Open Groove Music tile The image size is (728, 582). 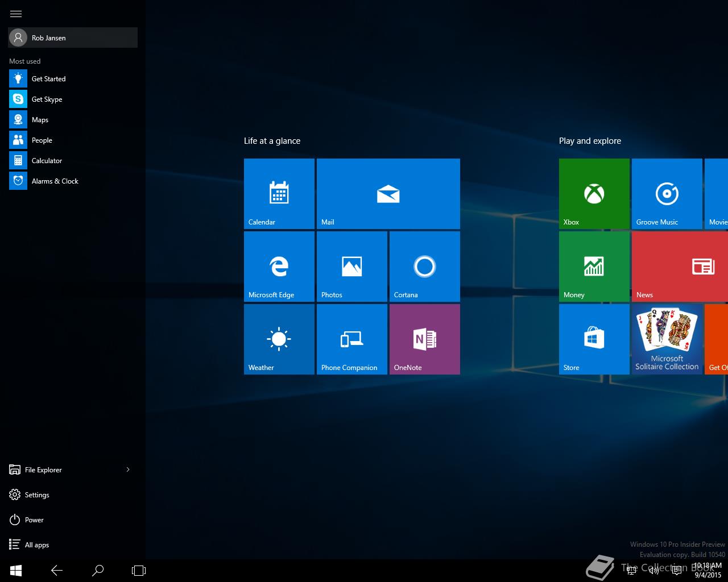point(667,194)
